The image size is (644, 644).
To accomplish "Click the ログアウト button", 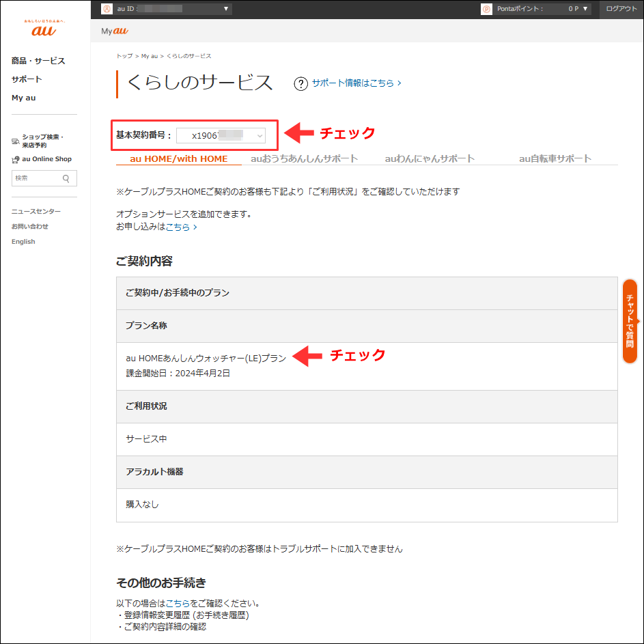I will pyautogui.click(x=622, y=8).
